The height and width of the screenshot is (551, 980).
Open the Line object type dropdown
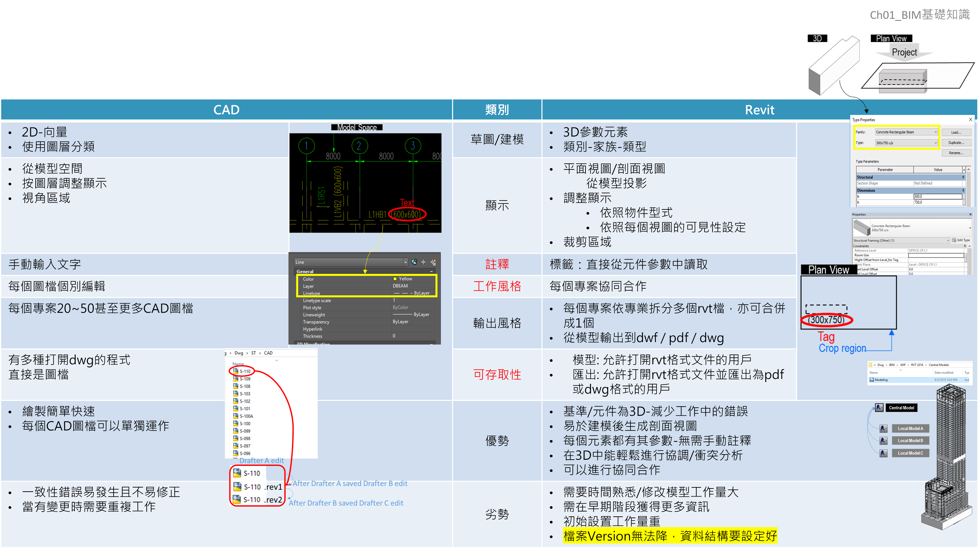pyautogui.click(x=405, y=262)
